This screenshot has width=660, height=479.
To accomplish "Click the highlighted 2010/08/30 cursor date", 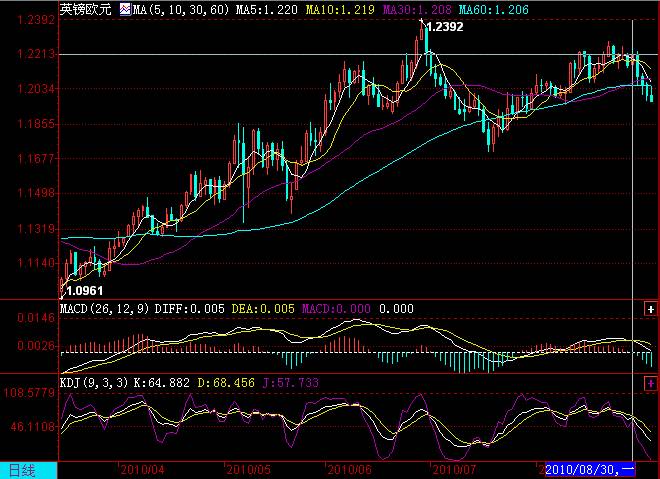I will click(590, 470).
